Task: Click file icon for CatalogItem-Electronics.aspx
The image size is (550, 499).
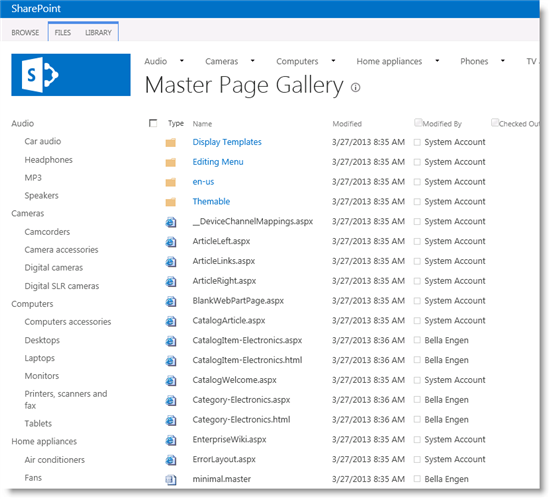Action: (x=171, y=341)
